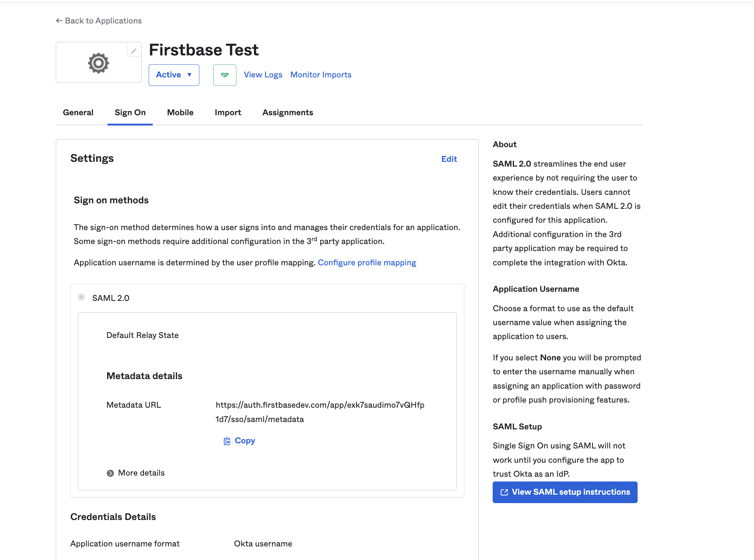This screenshot has height=560, width=754.
Task: Open the Assignments tab
Action: pos(288,113)
